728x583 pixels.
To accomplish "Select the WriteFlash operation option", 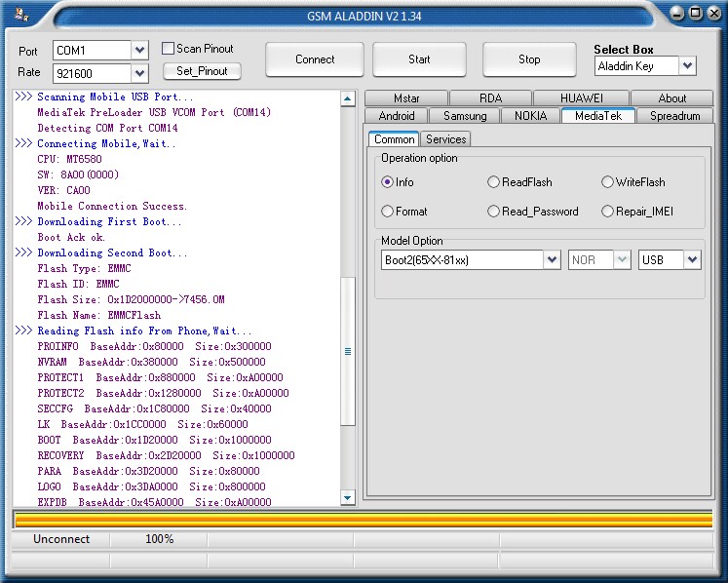I will point(607,182).
